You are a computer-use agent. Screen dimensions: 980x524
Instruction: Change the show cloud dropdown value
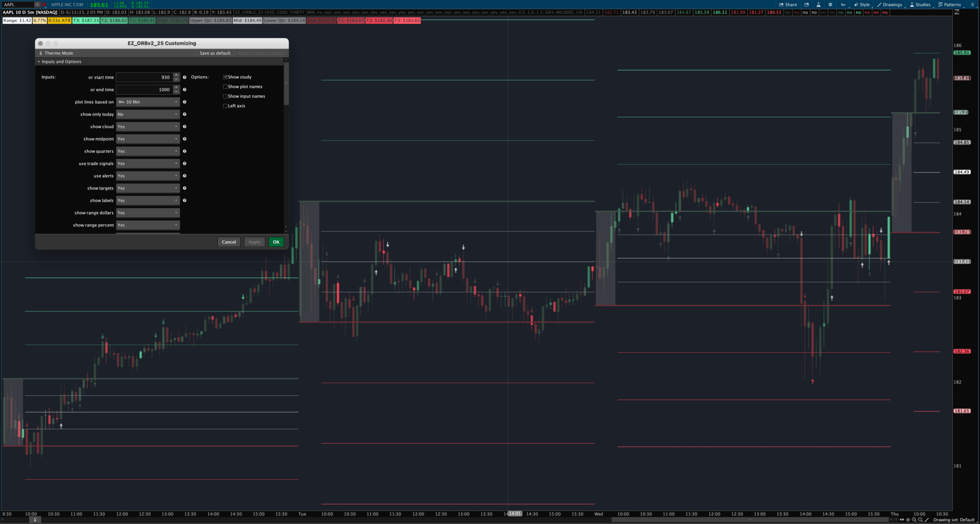(x=148, y=126)
